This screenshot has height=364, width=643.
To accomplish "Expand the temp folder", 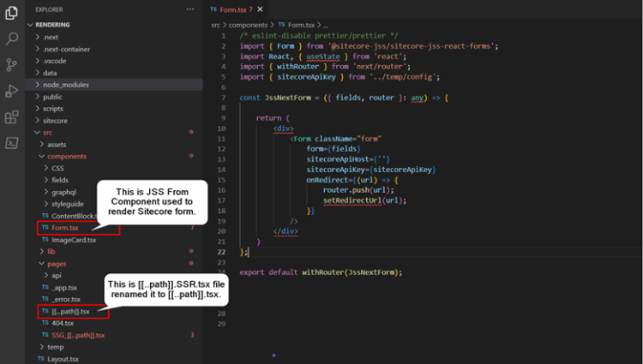I will [x=54, y=347].
